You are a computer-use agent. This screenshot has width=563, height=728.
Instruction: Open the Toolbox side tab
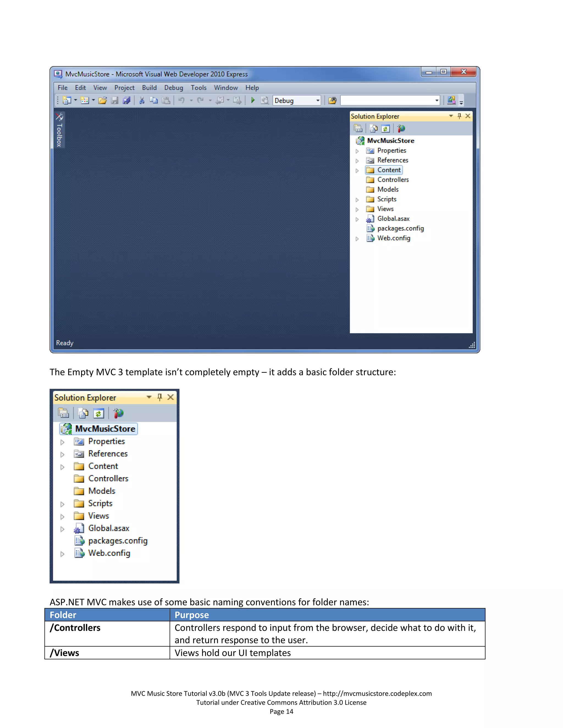[x=59, y=130]
